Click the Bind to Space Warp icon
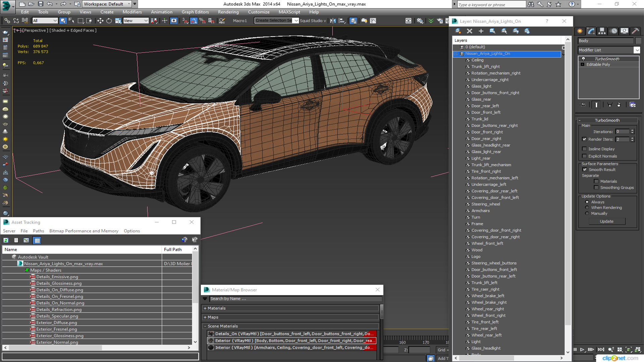 25,21
